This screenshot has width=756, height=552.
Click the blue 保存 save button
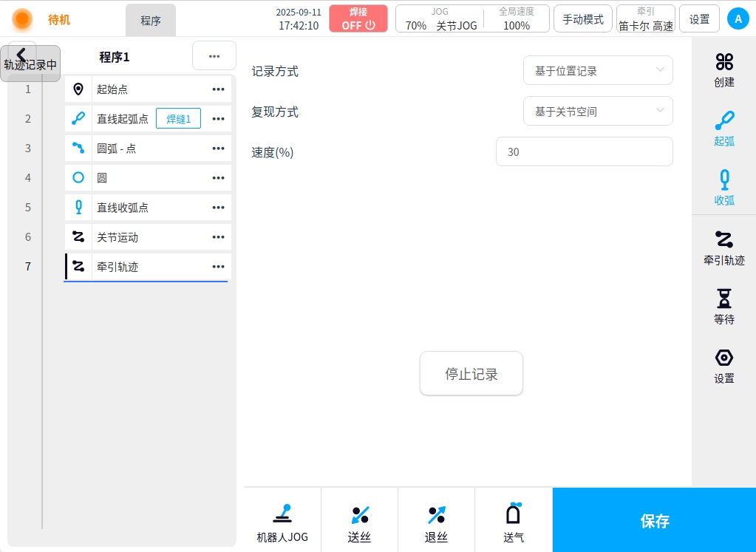pos(654,520)
